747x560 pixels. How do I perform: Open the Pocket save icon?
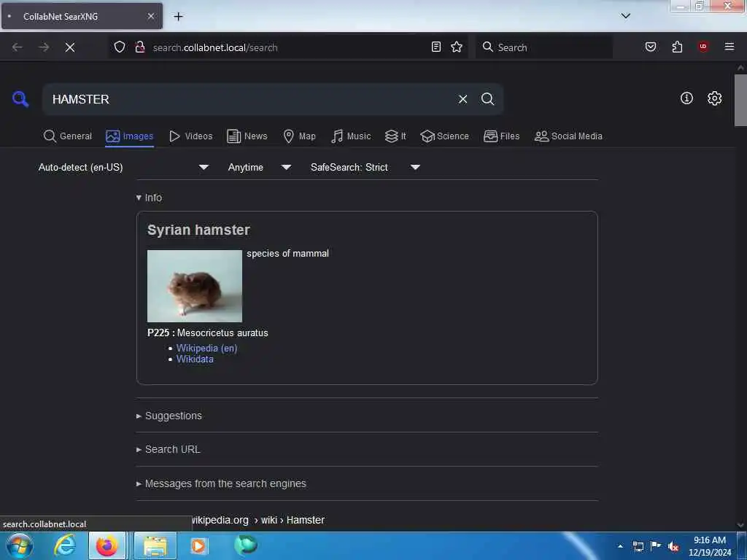(x=651, y=47)
